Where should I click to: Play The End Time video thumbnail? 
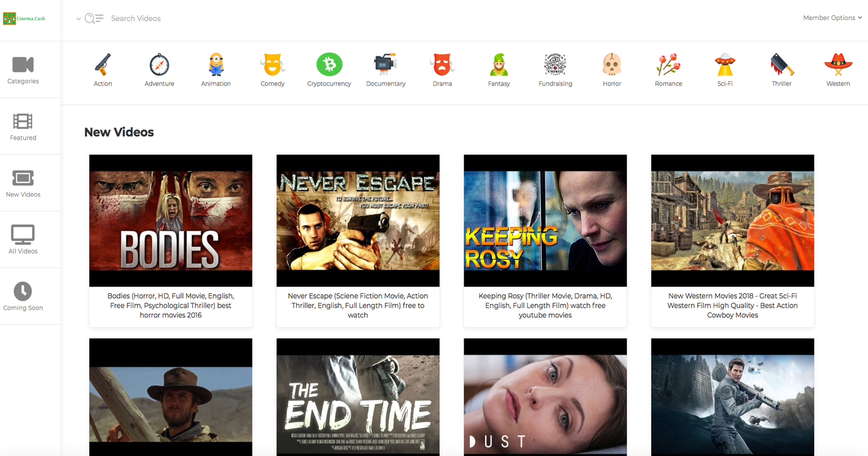(x=358, y=399)
